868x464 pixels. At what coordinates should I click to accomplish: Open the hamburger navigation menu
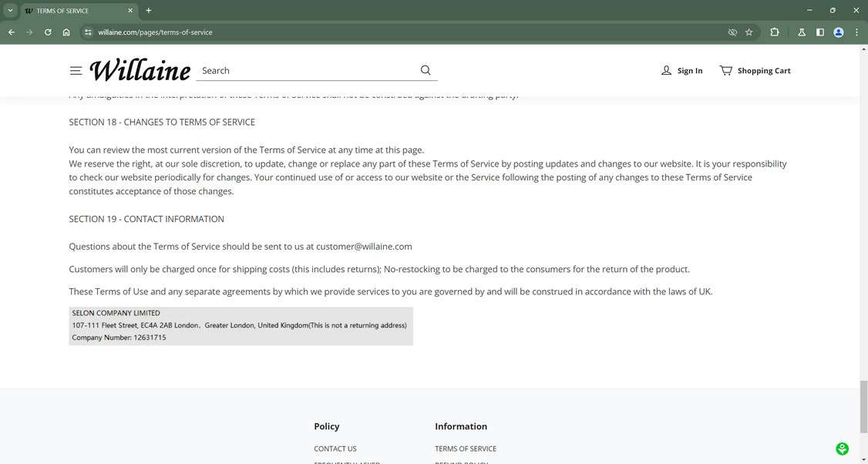(76, 71)
